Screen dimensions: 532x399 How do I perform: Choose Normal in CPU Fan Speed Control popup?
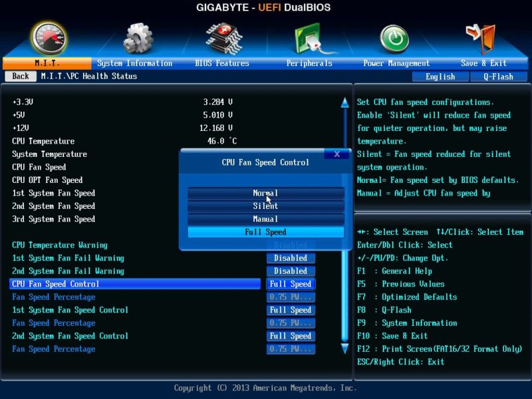point(265,193)
